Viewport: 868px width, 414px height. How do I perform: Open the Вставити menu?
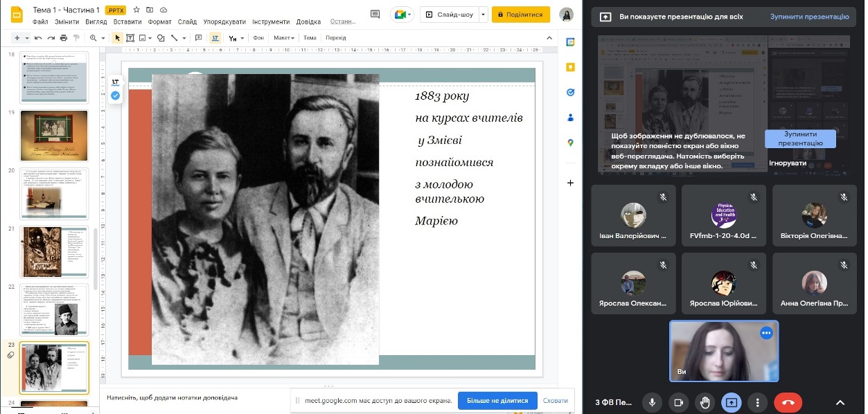pos(127,22)
